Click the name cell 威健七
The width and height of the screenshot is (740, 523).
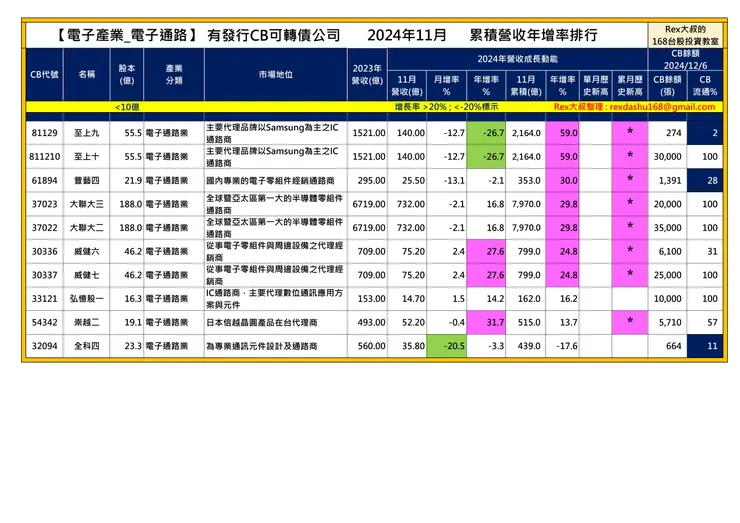[x=87, y=275]
